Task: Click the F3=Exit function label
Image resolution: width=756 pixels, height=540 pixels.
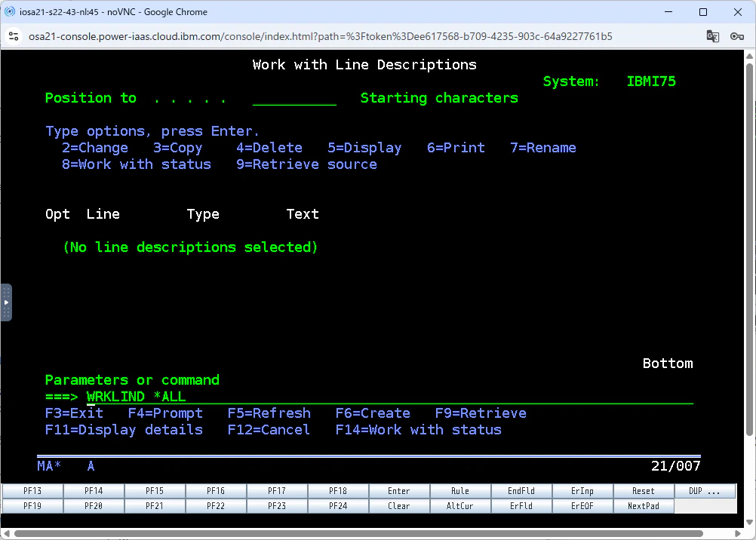Action: (x=74, y=413)
